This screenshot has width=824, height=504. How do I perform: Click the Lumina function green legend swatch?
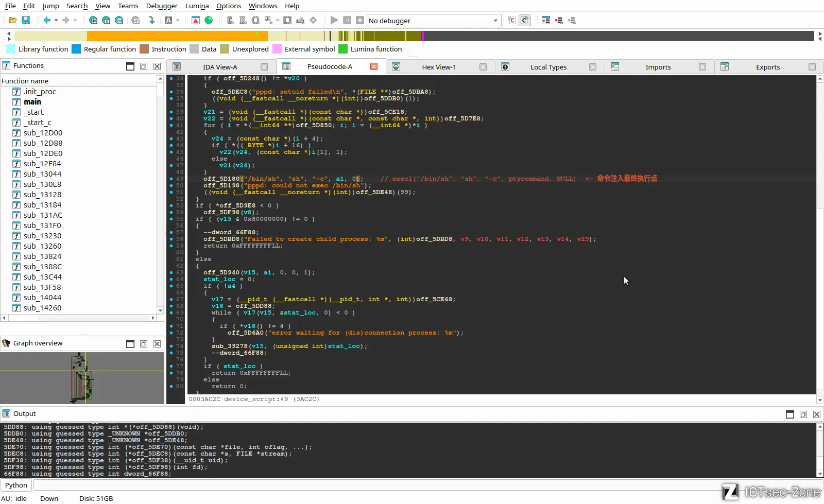[343, 49]
